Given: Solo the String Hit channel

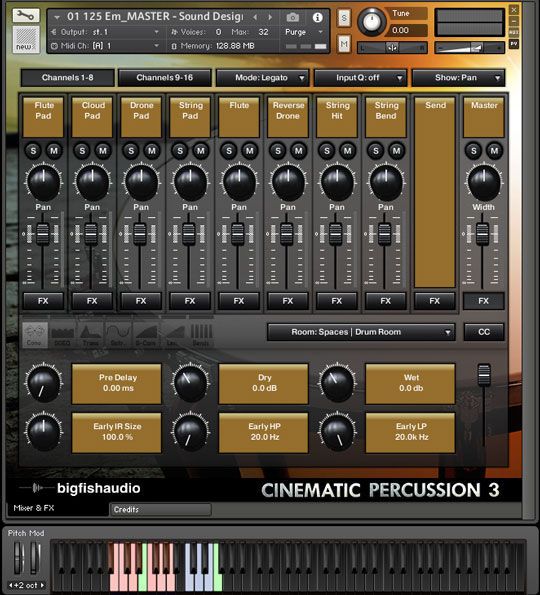Looking at the screenshot, I should click(x=327, y=151).
